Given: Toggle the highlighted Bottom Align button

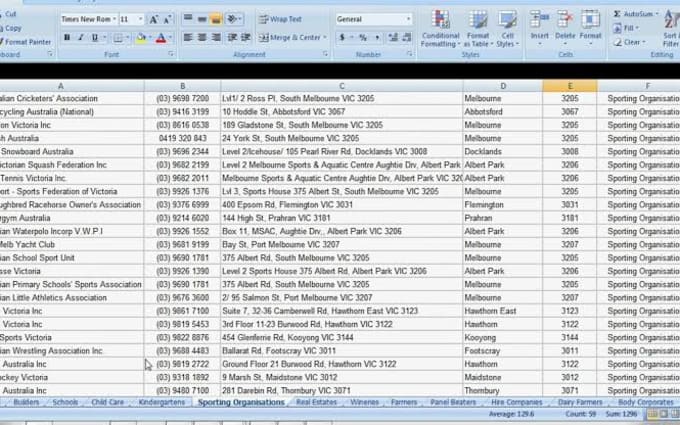Looking at the screenshot, I should 216,19.
